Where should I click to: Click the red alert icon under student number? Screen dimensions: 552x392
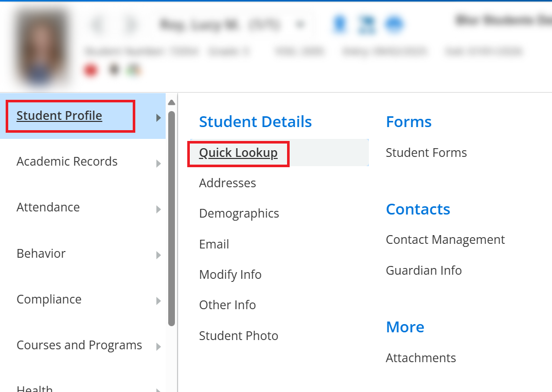coord(91,70)
